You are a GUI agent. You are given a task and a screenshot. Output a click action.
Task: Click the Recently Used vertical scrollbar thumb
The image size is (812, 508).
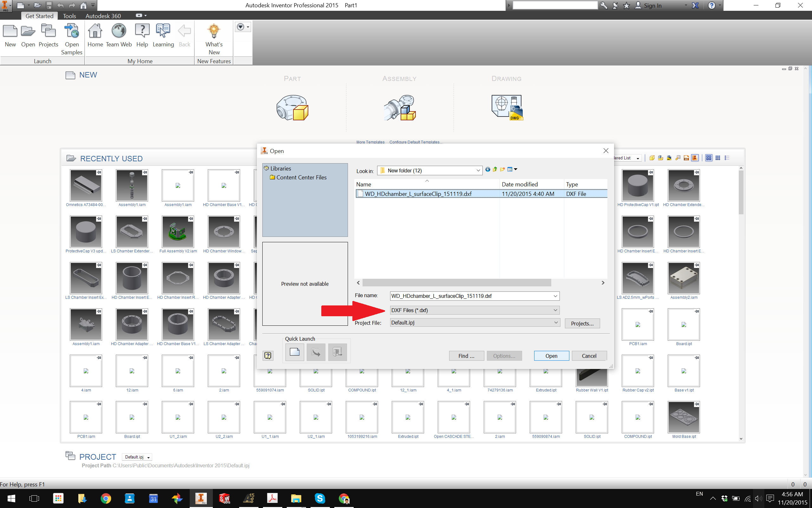coord(741,192)
